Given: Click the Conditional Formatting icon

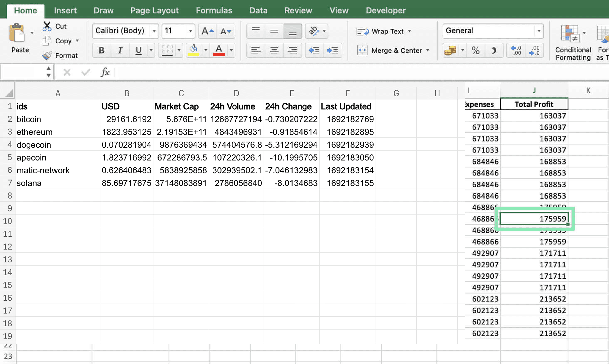Looking at the screenshot, I should tap(570, 34).
